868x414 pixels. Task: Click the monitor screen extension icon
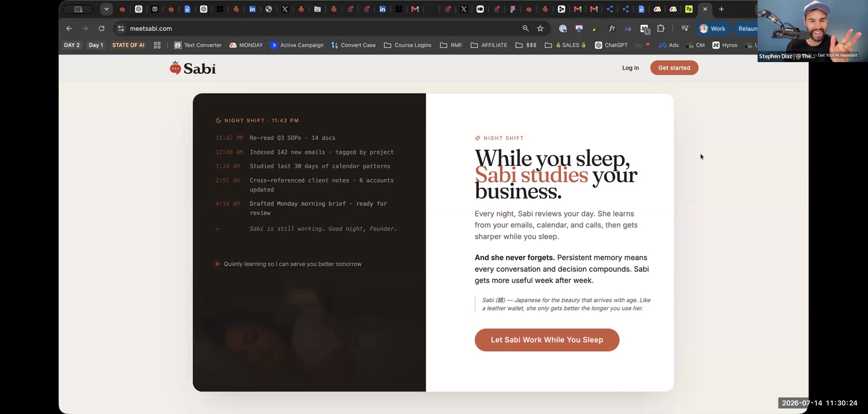tap(579, 29)
